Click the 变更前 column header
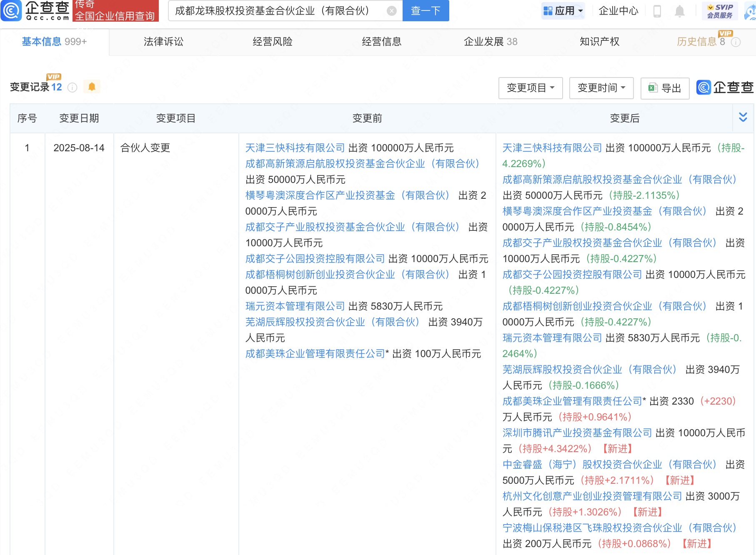This screenshot has height=555, width=756. pyautogui.click(x=367, y=118)
